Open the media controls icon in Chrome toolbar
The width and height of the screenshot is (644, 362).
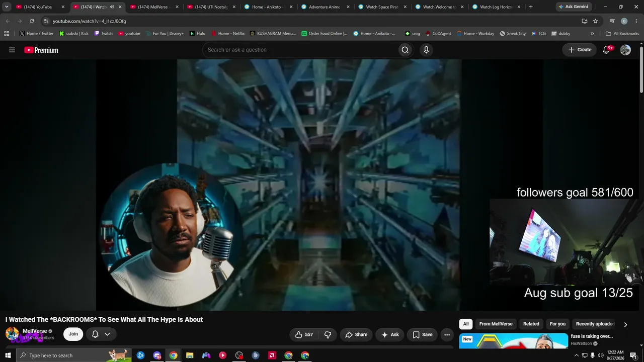pos(612,21)
